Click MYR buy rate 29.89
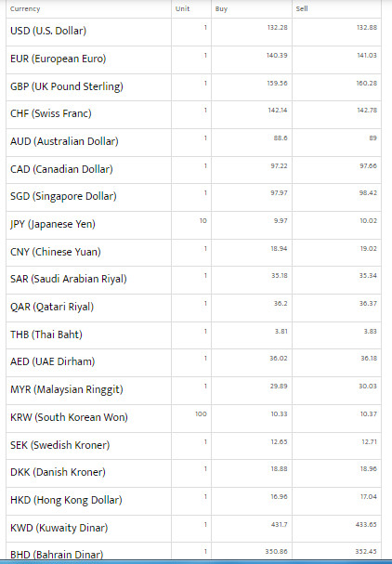 (279, 387)
